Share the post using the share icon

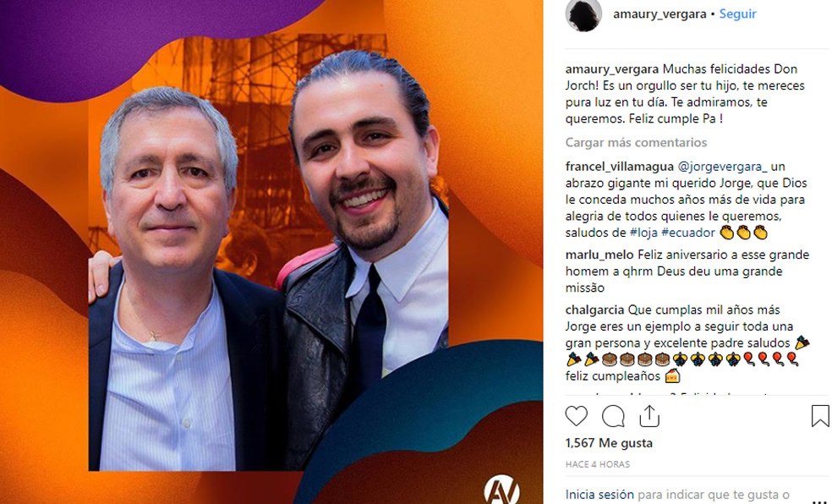tap(649, 416)
